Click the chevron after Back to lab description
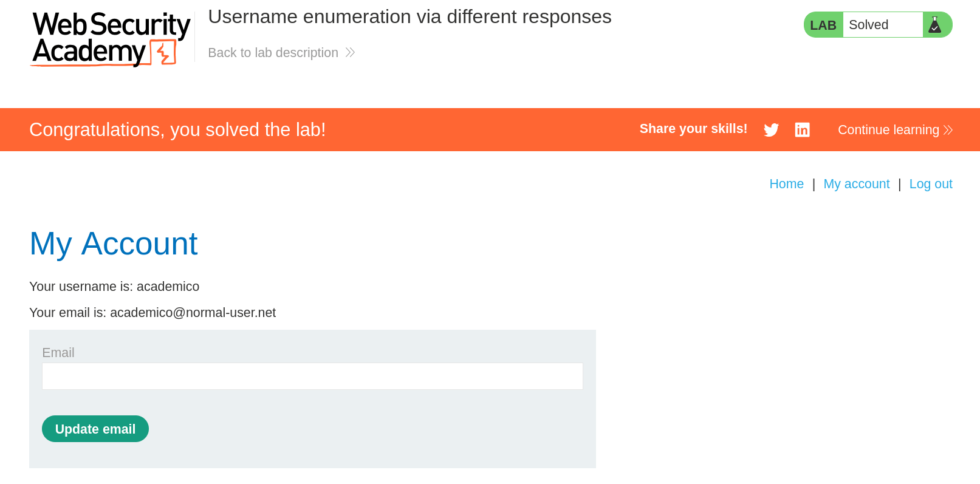The image size is (980, 484). [350, 53]
